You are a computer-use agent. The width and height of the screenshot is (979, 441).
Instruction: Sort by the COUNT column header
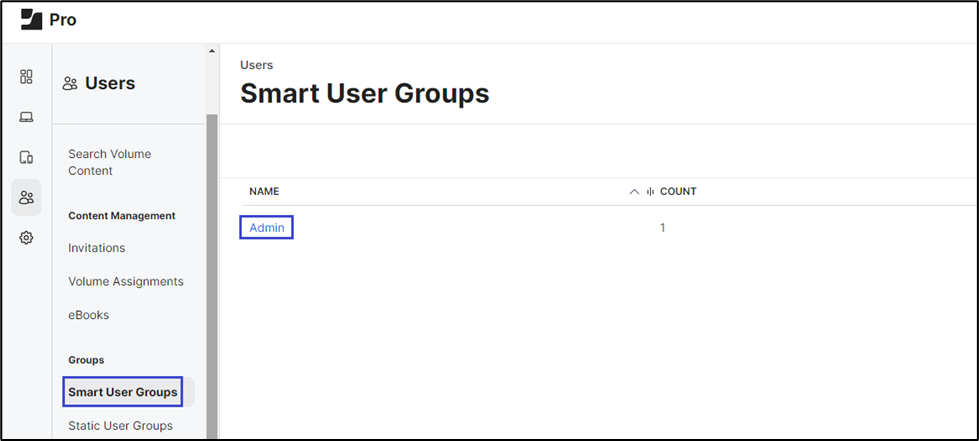(x=678, y=191)
